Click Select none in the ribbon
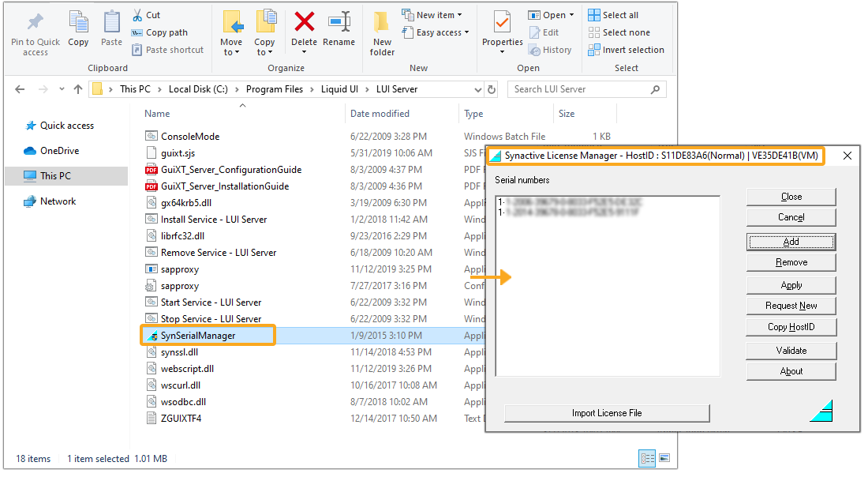868x481 pixels. [619, 32]
